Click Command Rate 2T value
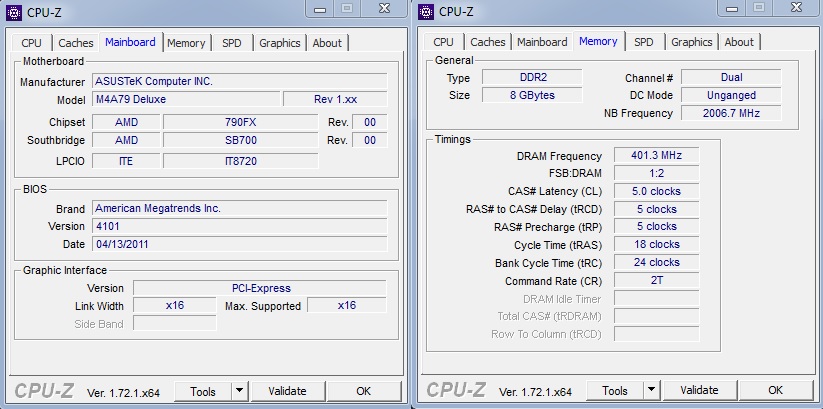Image resolution: width=823 pixels, height=409 pixels. tap(657, 280)
